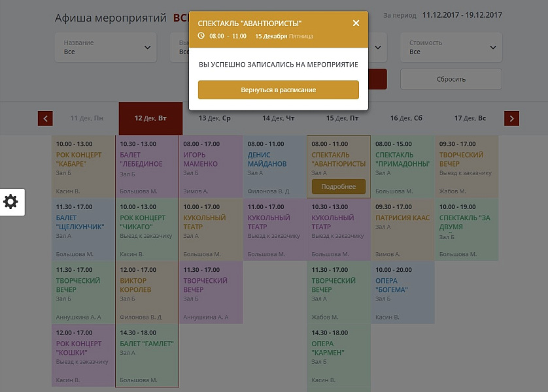Expand the Название filter dropdown
Image resolution: width=548 pixels, height=392 pixels.
pyautogui.click(x=105, y=47)
